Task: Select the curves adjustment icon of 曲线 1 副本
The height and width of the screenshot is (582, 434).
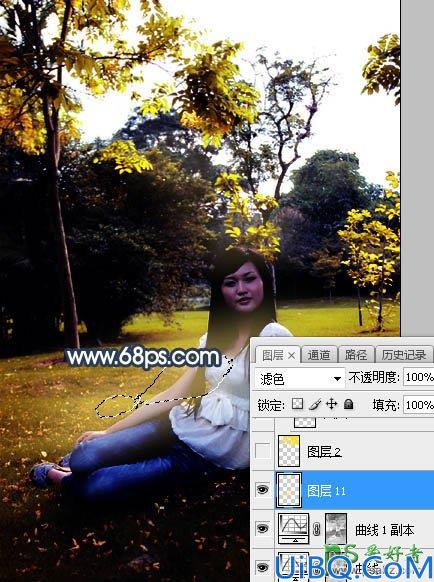Action: coord(293,529)
